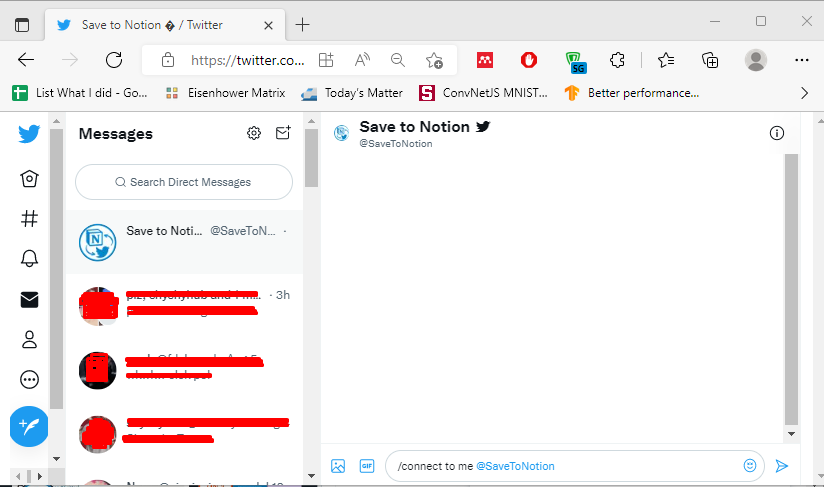Open a new browser tab
824x487 pixels.
tap(303, 25)
